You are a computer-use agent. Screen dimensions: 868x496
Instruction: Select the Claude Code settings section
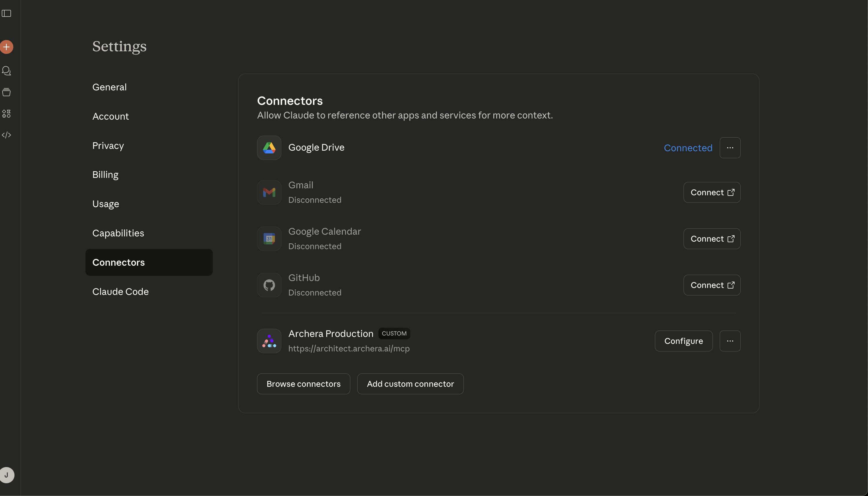pyautogui.click(x=120, y=291)
